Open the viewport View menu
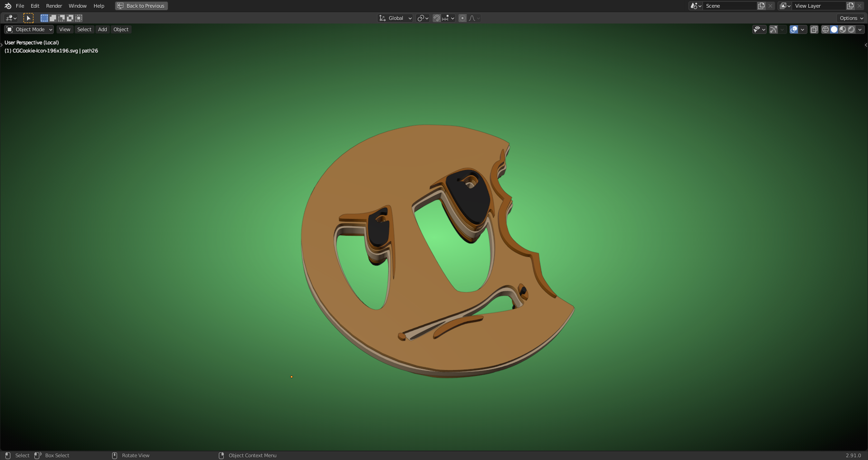868x460 pixels. pos(65,29)
